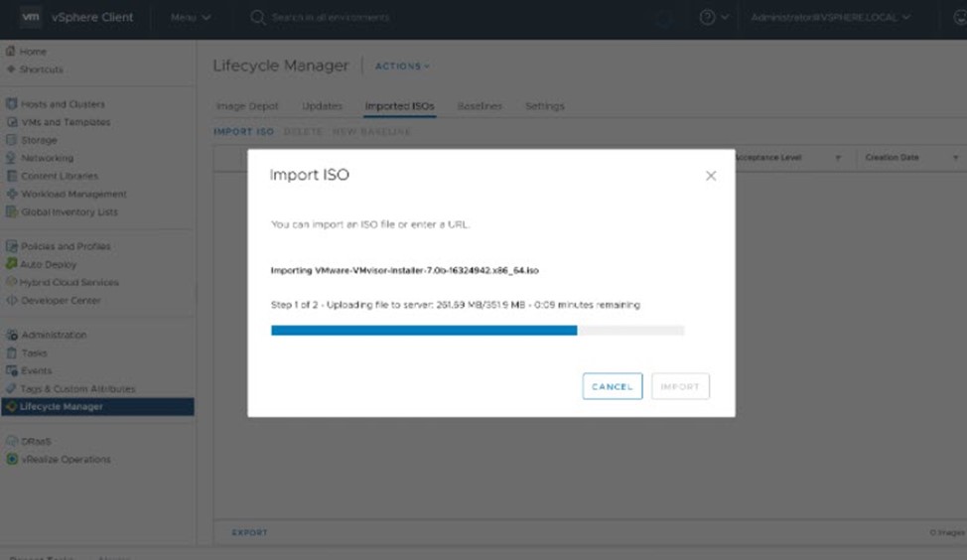Screen dimensions: 967x560
Task: Click the Hybrid Cloud Services icon
Action: [11, 282]
